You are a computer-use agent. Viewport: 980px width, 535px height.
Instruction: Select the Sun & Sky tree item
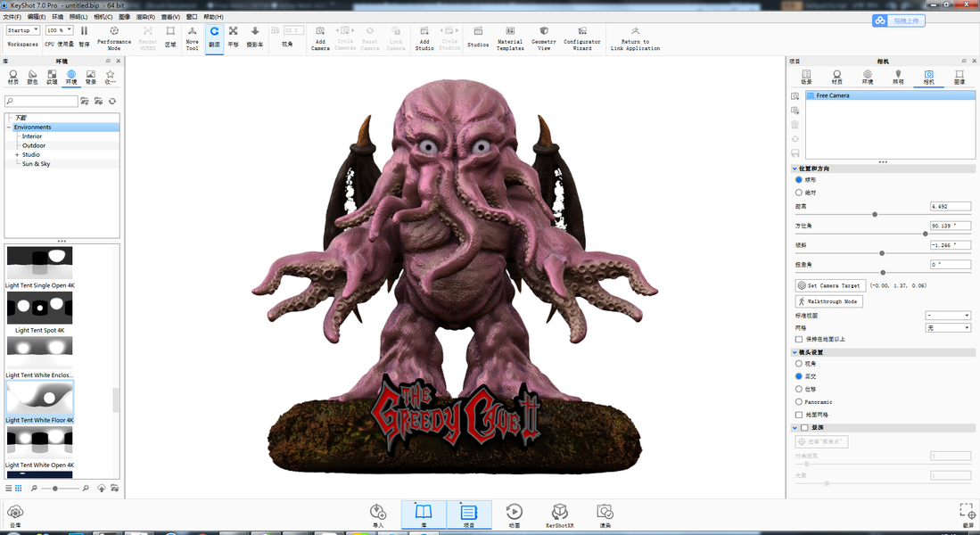pos(37,164)
